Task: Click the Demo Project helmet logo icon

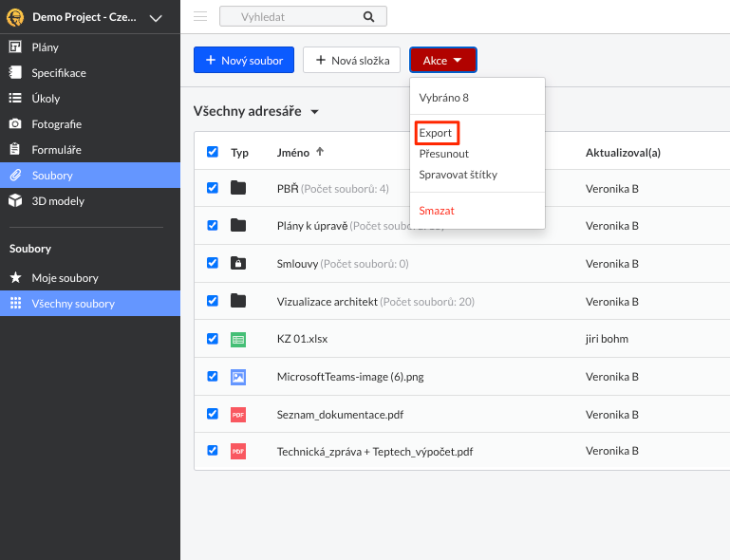Action: (x=15, y=17)
